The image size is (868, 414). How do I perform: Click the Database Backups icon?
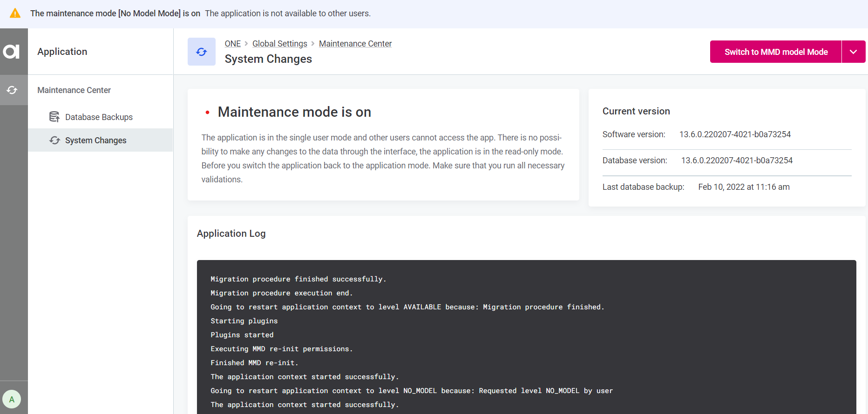coord(54,117)
